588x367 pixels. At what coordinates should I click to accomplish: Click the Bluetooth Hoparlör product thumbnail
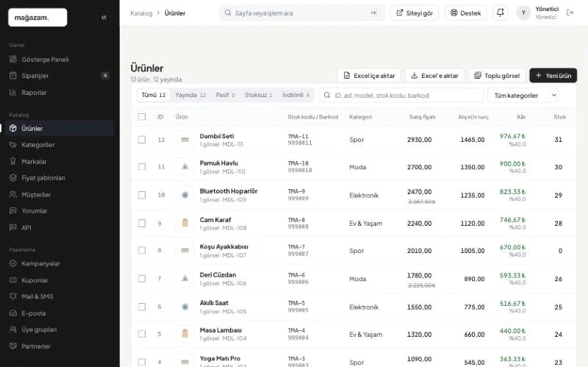coord(185,195)
